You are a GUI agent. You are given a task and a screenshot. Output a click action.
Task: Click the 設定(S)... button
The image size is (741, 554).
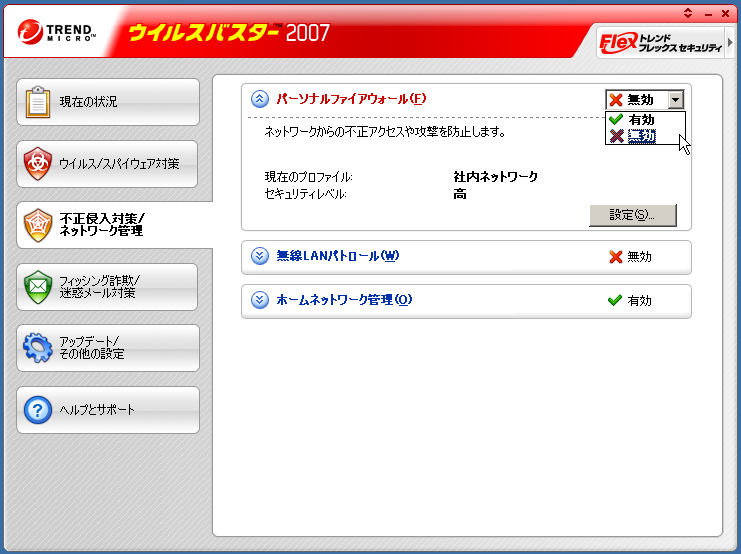pyautogui.click(x=633, y=215)
